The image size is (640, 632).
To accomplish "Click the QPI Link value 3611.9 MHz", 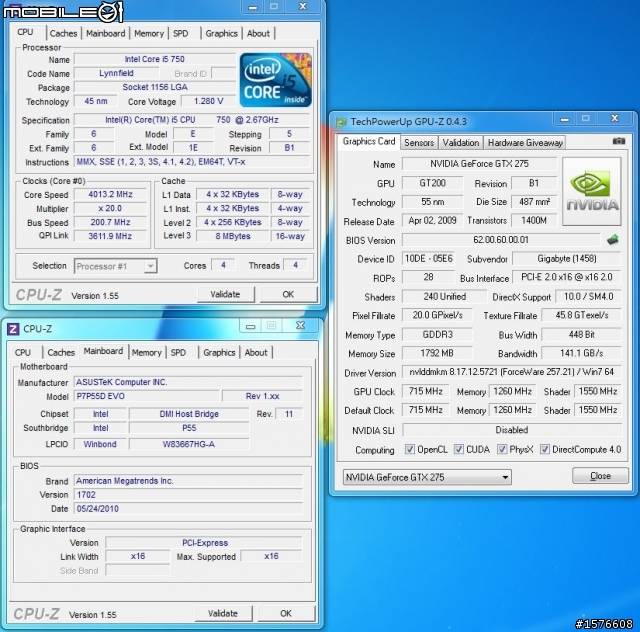I will click(x=110, y=236).
